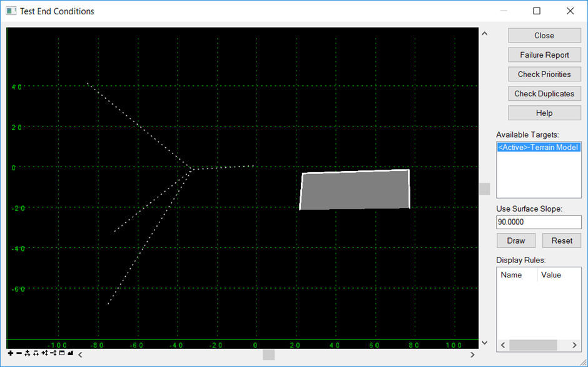Viewport: 588px width, 367px height.
Task: Click the Test End Conditions title icon
Action: coord(11,11)
